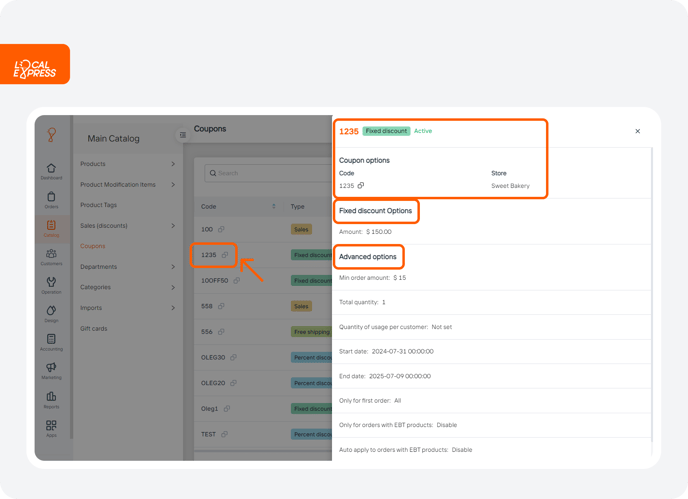The height and width of the screenshot is (499, 688).
Task: Click the coupon Search input field
Action: [268, 173]
